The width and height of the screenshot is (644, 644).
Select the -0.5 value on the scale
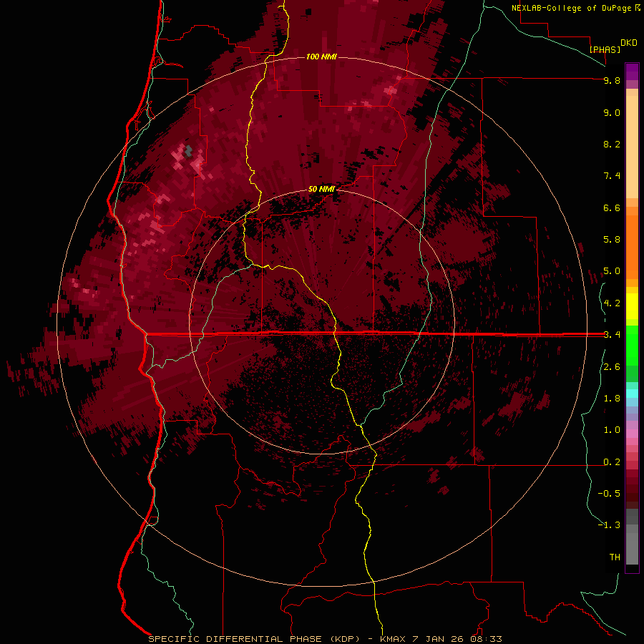(609, 494)
